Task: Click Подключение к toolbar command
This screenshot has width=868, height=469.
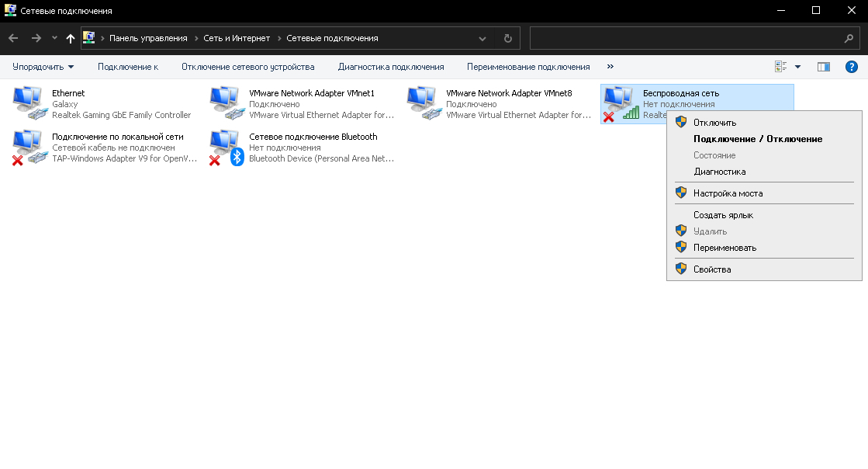Action: 128,67
